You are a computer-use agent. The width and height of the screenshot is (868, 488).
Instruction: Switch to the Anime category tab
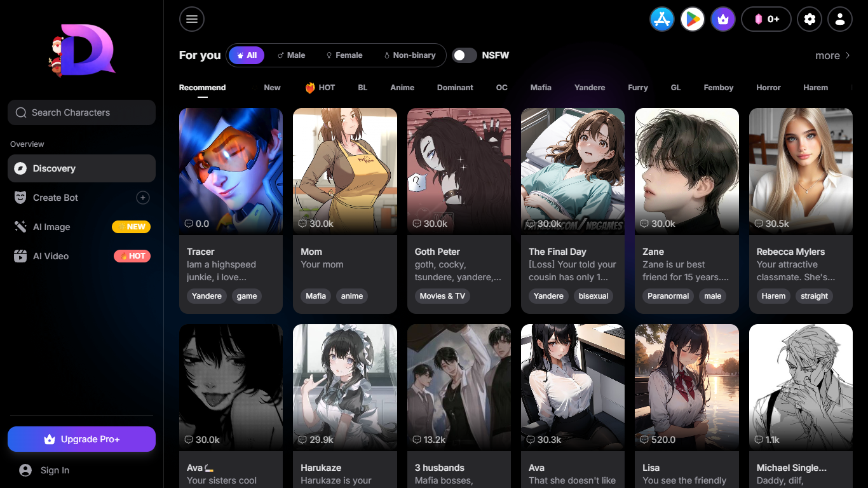402,87
